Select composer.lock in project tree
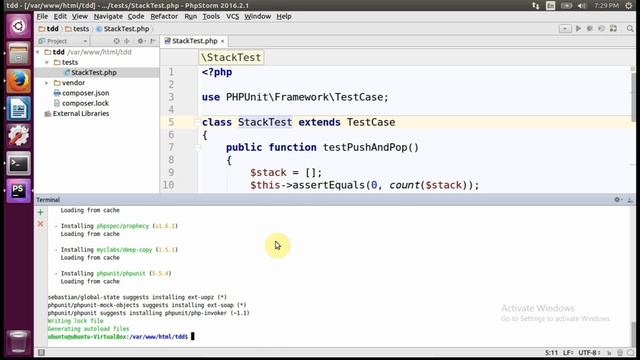Viewport: 640px width, 360px height. [x=85, y=103]
